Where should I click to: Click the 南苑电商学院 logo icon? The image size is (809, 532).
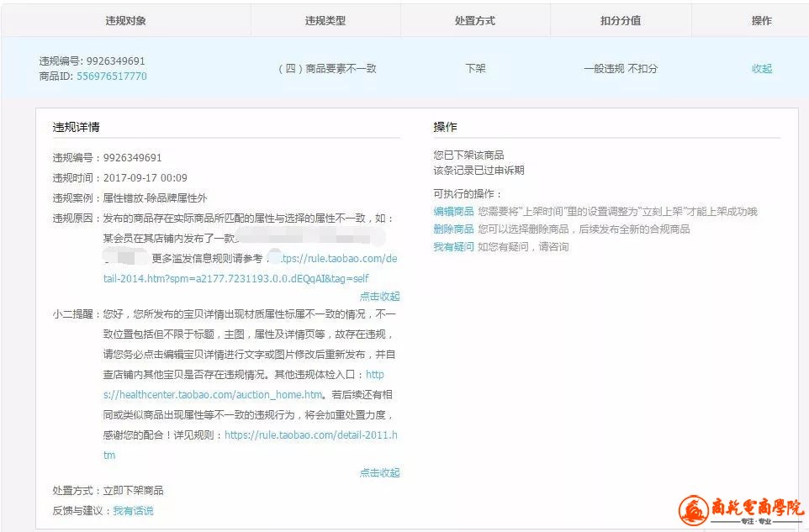(694, 509)
